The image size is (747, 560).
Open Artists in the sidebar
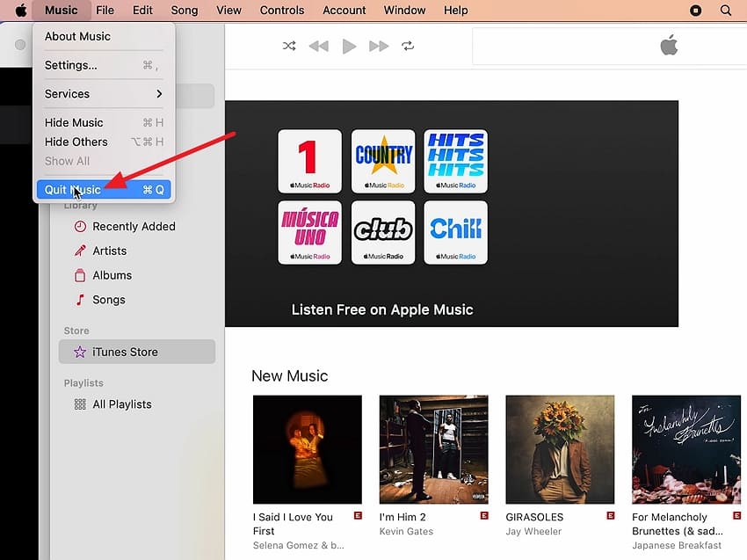click(137, 251)
